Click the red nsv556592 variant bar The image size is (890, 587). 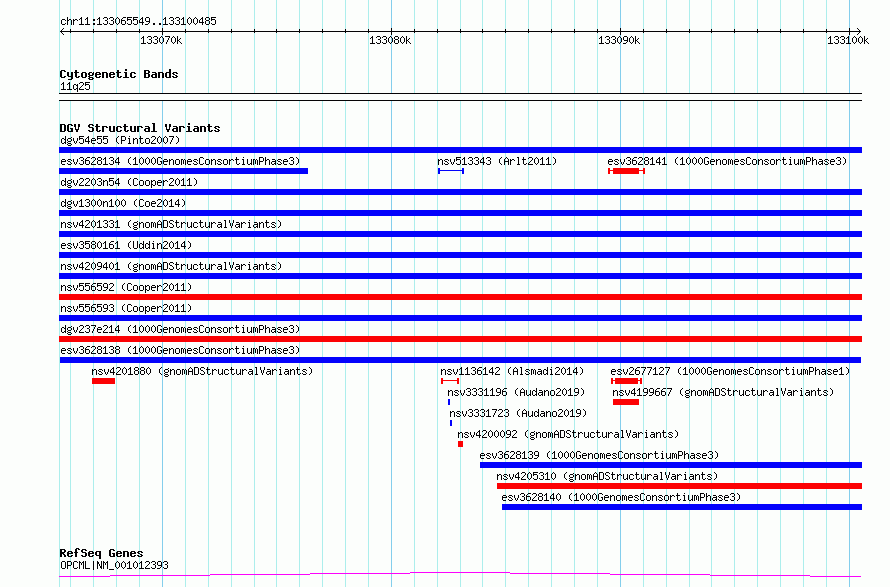pyautogui.click(x=460, y=297)
